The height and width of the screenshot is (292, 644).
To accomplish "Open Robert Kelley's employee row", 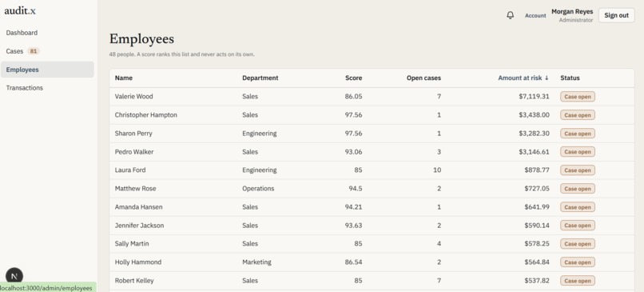I will (x=372, y=281).
